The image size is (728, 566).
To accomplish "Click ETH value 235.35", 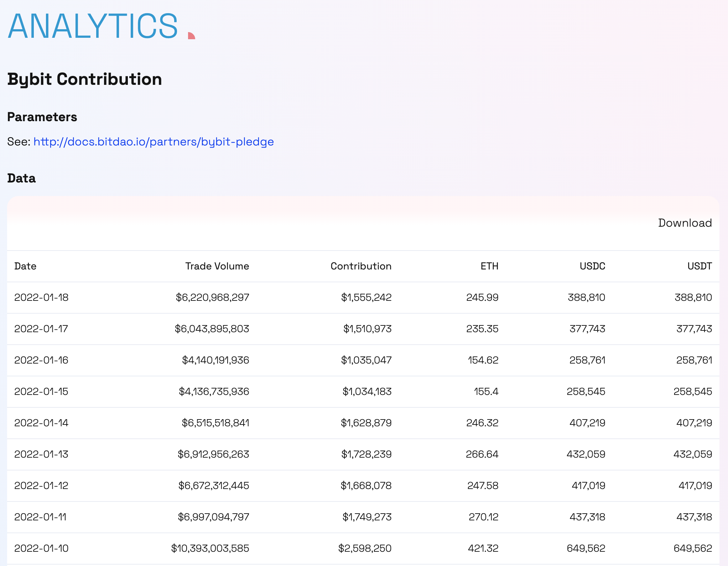I will [x=482, y=329].
